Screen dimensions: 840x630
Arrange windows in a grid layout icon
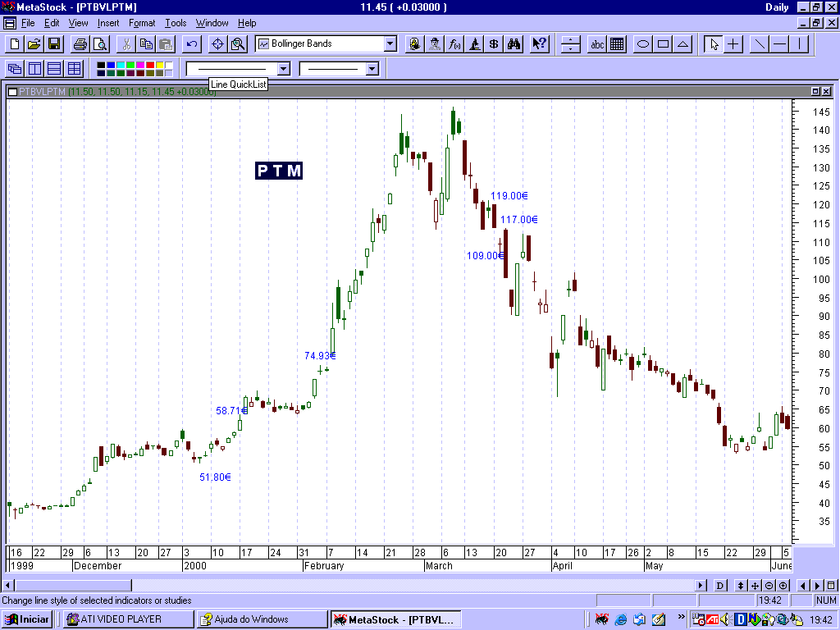tap(74, 69)
